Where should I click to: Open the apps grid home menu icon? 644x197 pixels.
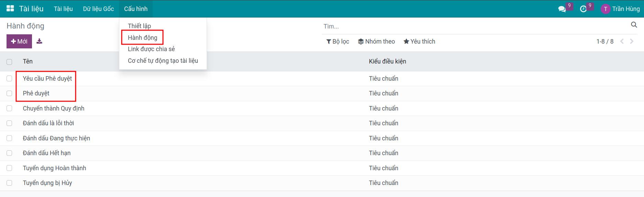click(10, 9)
